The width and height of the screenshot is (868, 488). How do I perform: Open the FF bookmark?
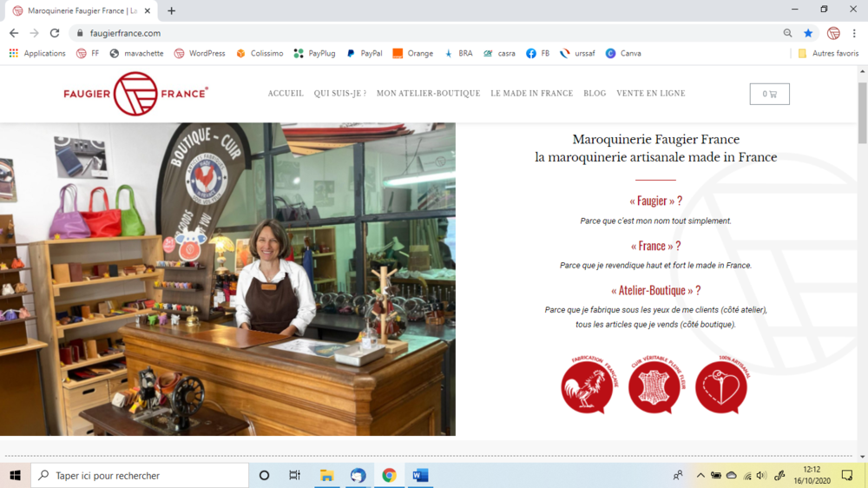tap(88, 53)
